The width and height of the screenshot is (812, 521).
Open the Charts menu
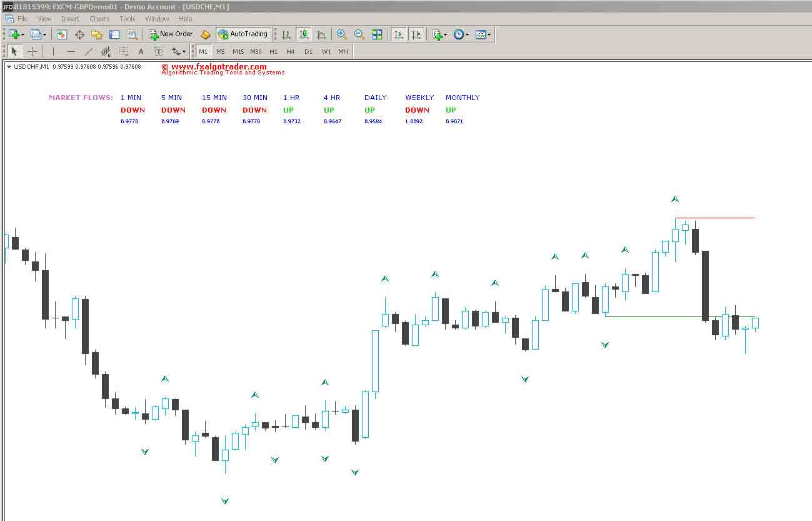point(99,19)
